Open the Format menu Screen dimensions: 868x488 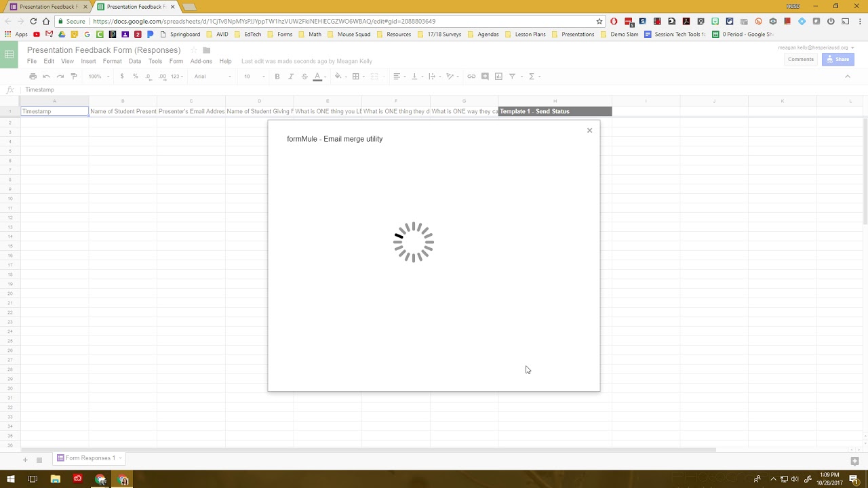tap(112, 61)
